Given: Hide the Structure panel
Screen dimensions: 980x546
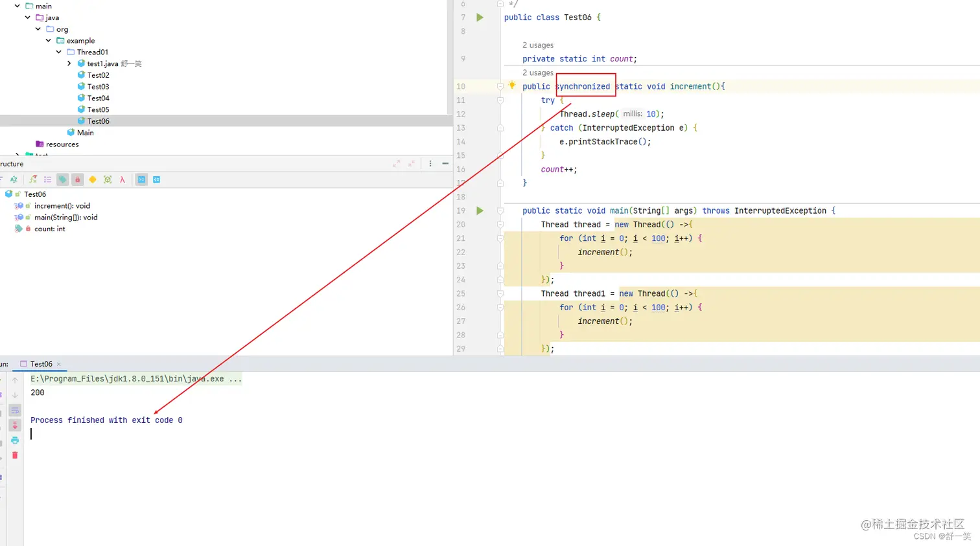Looking at the screenshot, I should click(445, 164).
